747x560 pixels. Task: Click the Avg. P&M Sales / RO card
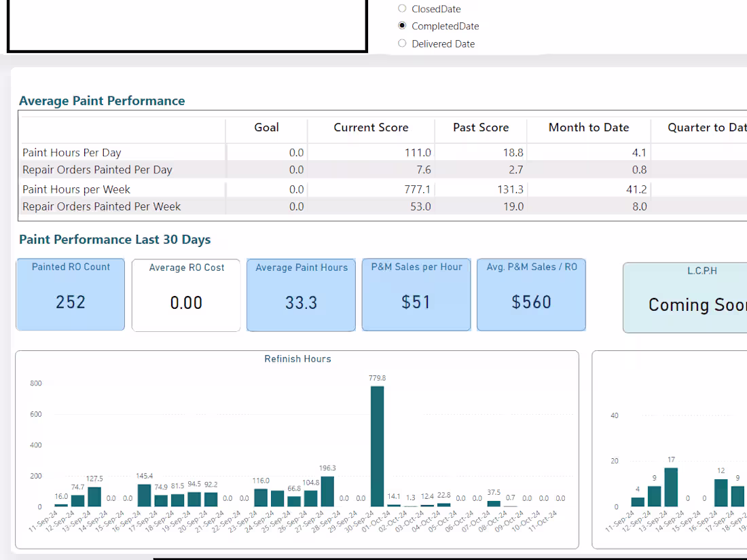[x=531, y=295]
